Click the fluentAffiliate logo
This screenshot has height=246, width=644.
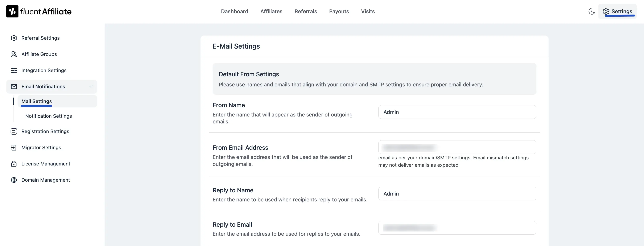point(38,11)
